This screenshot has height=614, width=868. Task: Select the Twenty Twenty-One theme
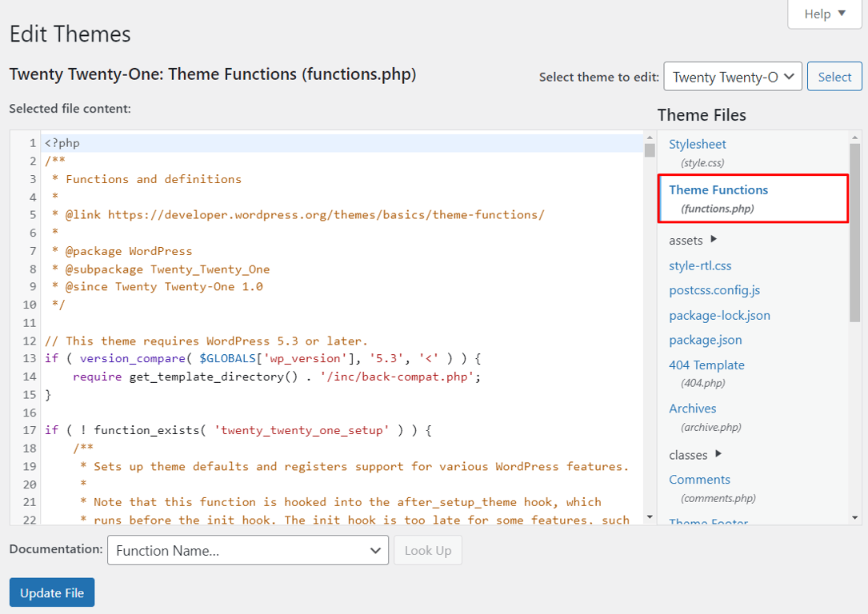(834, 76)
